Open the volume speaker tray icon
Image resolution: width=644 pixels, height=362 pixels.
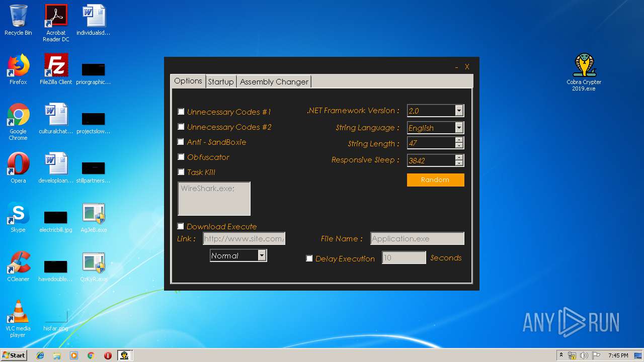(x=584, y=355)
